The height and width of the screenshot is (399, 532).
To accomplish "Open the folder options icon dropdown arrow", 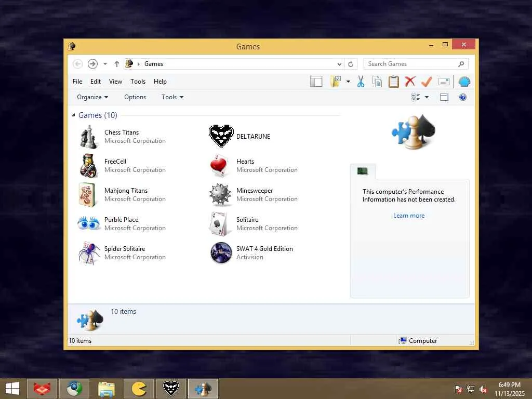I will (348, 82).
